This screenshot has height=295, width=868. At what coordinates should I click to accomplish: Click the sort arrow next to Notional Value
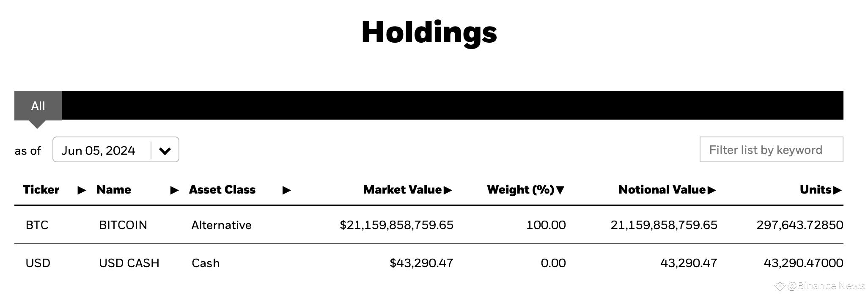(711, 190)
